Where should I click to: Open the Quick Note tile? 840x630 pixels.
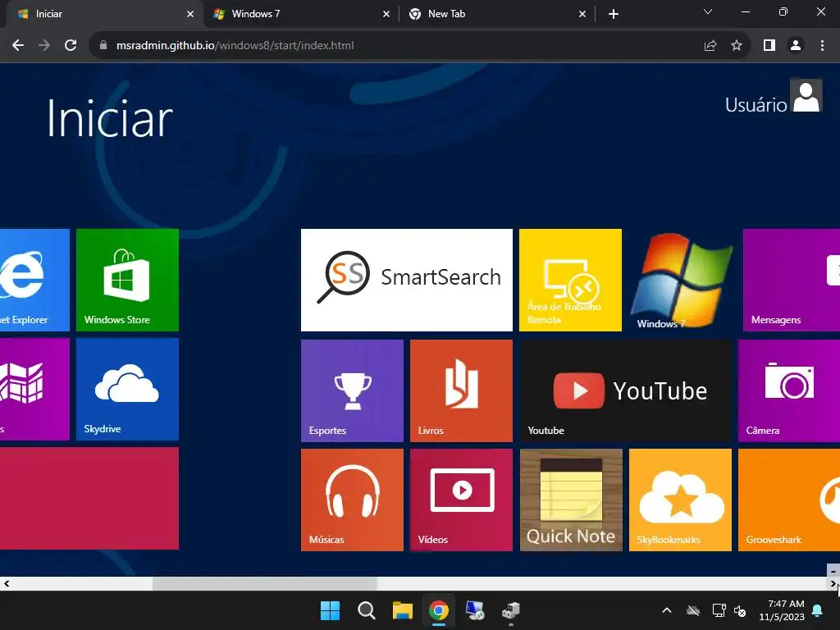click(571, 500)
